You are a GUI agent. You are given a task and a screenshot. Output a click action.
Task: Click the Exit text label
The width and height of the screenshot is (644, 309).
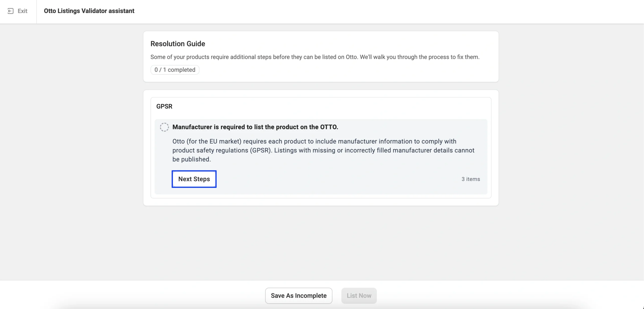tap(22, 11)
